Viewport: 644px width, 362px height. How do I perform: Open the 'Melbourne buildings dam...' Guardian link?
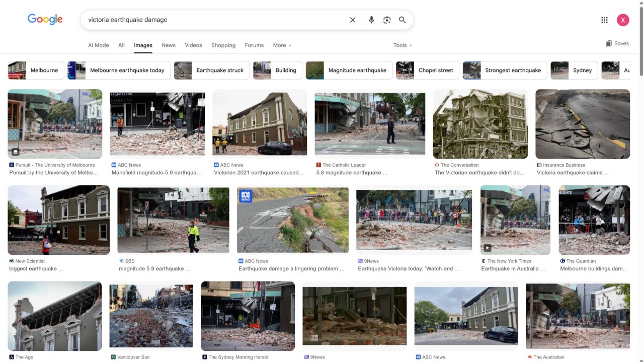pyautogui.click(x=594, y=269)
